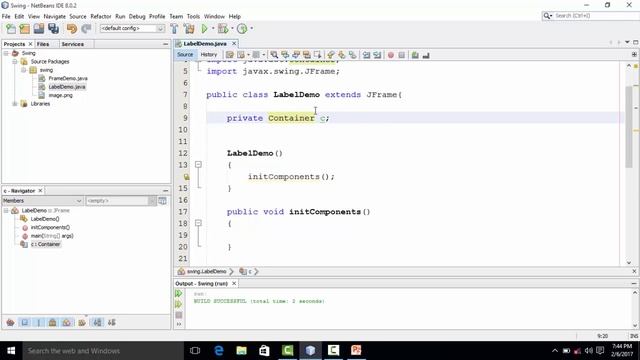
Task: Select FrameDemo.java in the project tree
Action: point(68,78)
